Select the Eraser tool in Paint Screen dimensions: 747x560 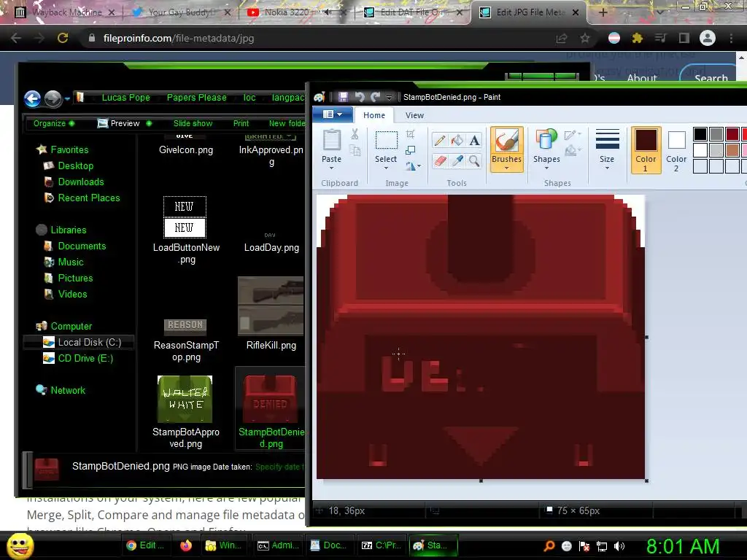pyautogui.click(x=440, y=161)
